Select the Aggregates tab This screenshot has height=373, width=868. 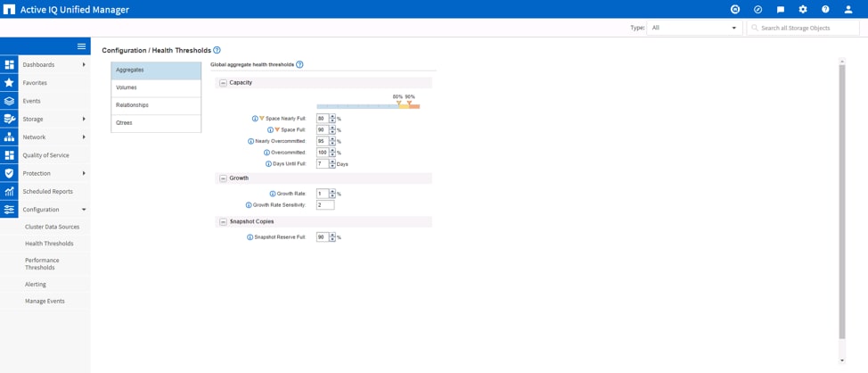coord(156,70)
